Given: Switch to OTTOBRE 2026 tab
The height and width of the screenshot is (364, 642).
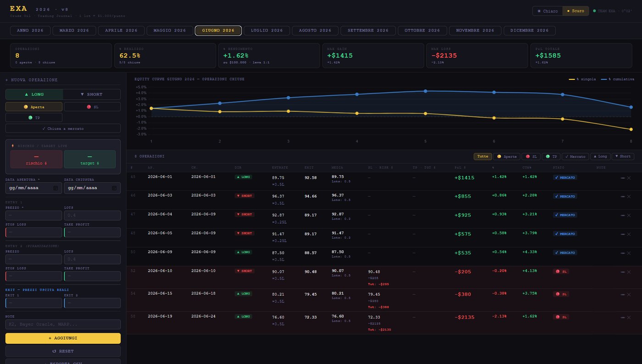Looking at the screenshot, I should pos(422,30).
